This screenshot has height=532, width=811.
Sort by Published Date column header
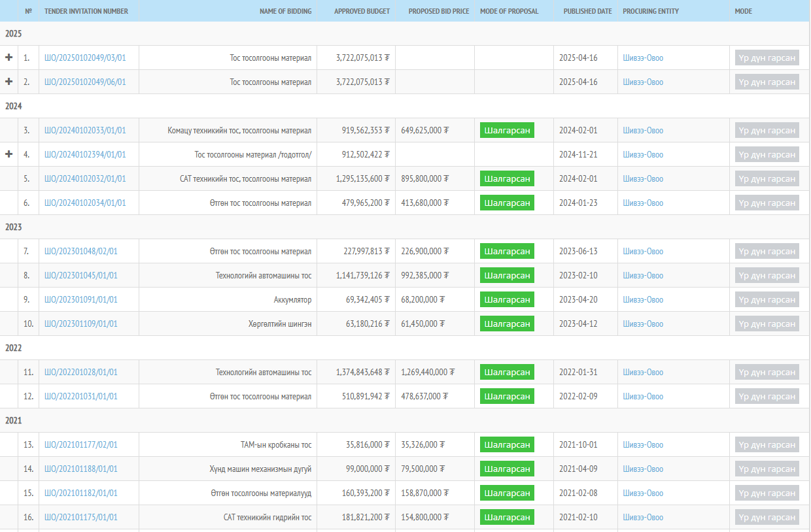click(587, 11)
